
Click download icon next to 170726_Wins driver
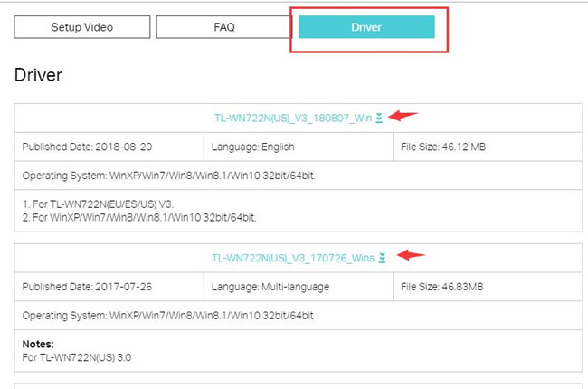pyautogui.click(x=382, y=258)
